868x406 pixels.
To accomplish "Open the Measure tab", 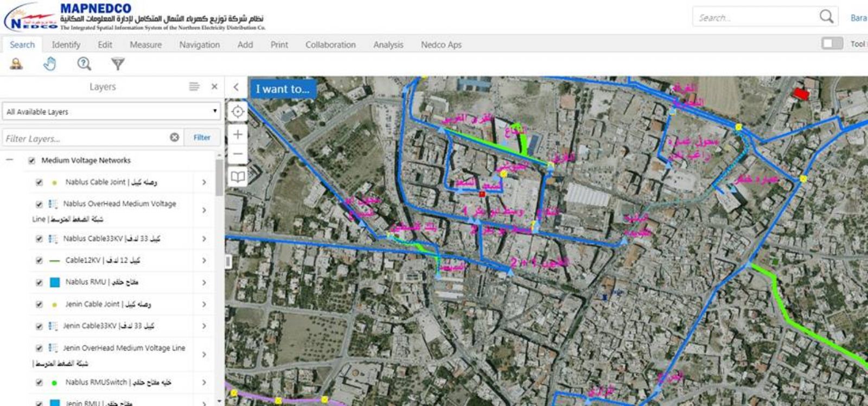I will (145, 45).
